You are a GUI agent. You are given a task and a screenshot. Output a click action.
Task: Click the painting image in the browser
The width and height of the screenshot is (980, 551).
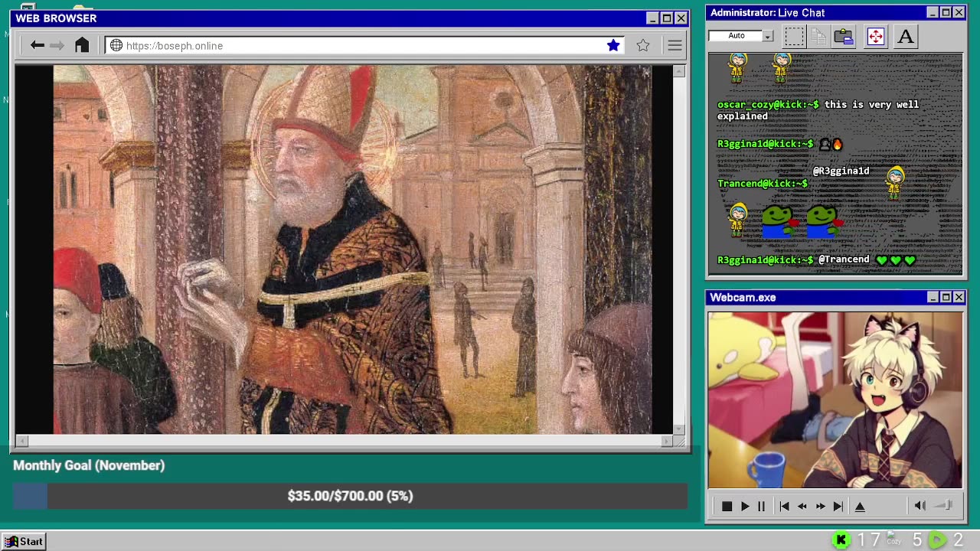click(x=352, y=249)
